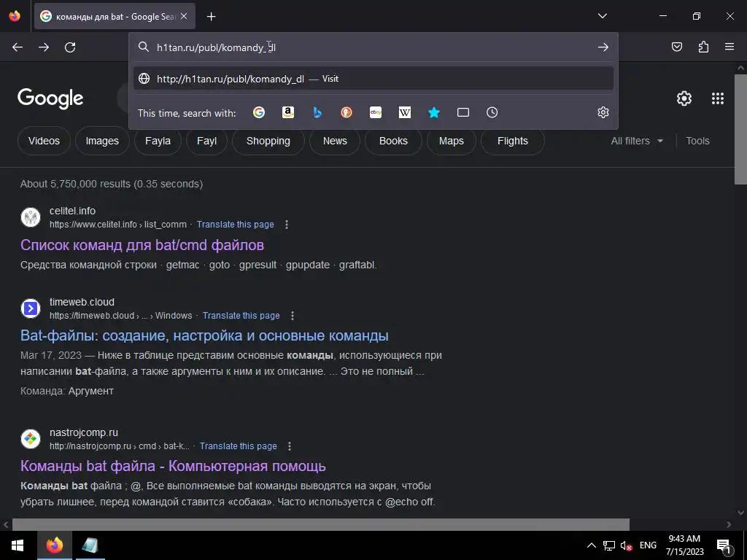The image size is (747, 560).
Task: Click the timeweb.cloud site favicon
Action: (31, 308)
